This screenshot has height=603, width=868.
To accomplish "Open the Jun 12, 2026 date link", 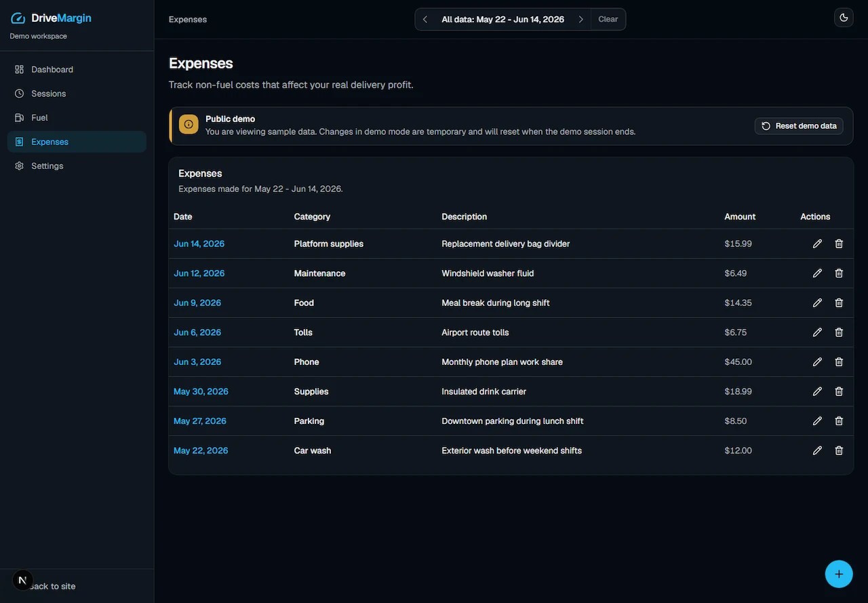I will pos(199,273).
